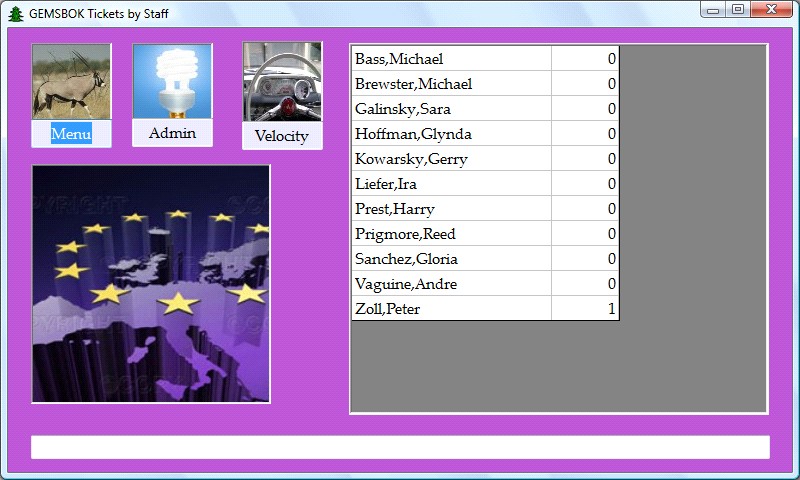
Task: Click the Sanchez,Gloria name cell
Action: (450, 259)
